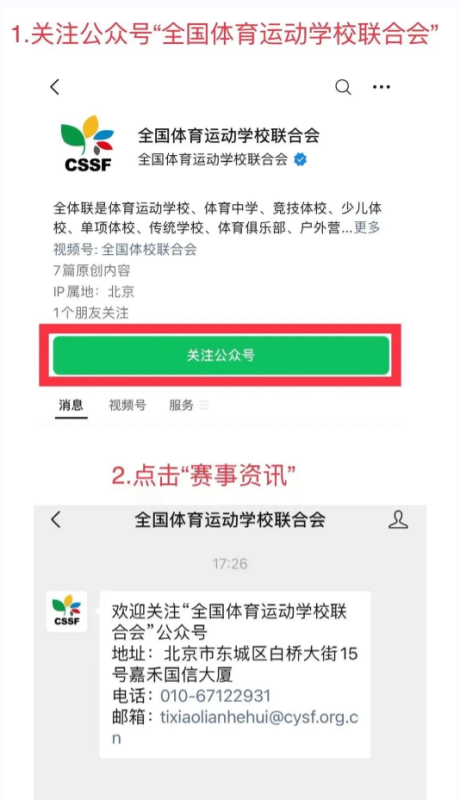Tap the welcome message bubble

point(235,674)
